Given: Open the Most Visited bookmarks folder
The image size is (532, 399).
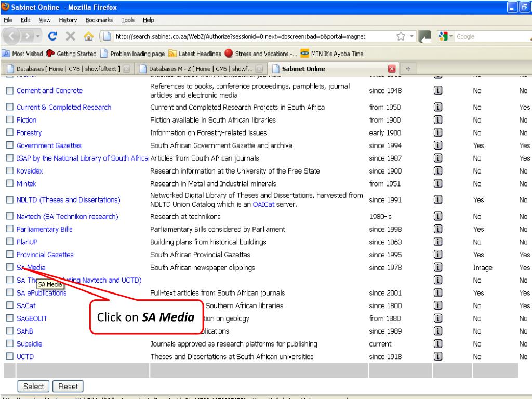Looking at the screenshot, I should click(x=22, y=54).
